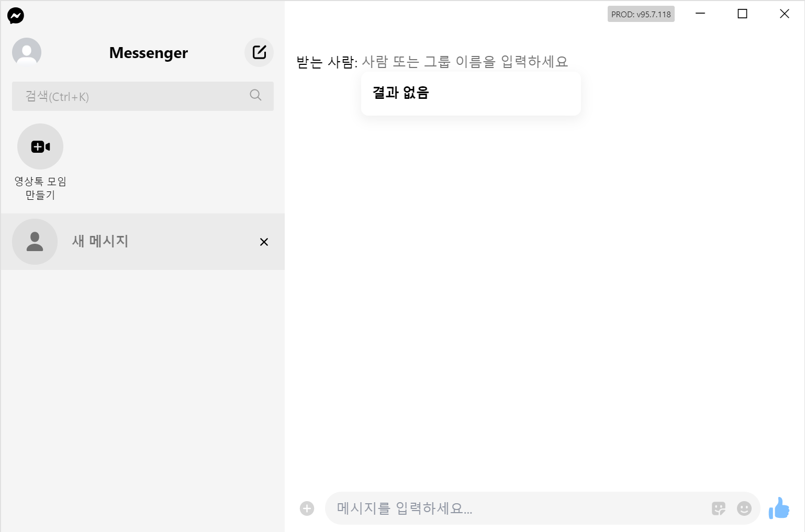Click the Messenger title text

148,52
